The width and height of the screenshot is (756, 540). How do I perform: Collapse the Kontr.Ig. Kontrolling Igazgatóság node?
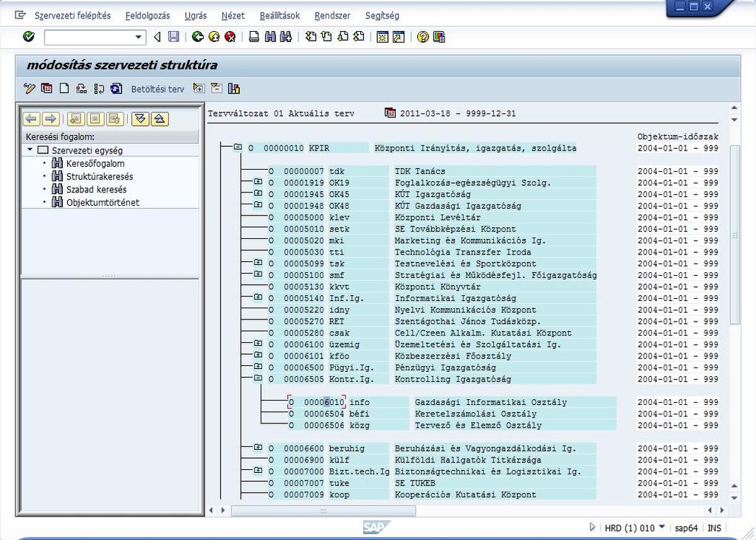[258, 378]
